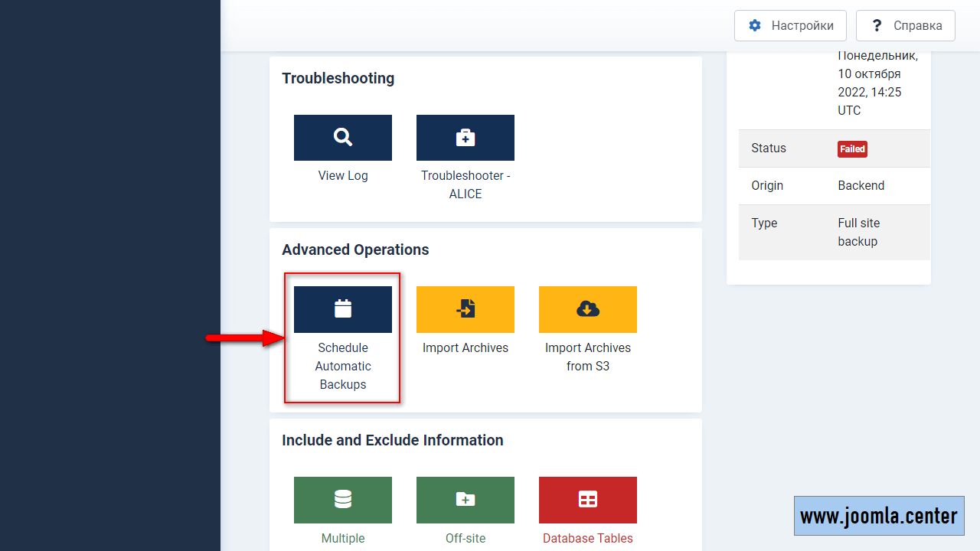Select the Import Archives icon tile
The image size is (980, 551).
pos(465,309)
